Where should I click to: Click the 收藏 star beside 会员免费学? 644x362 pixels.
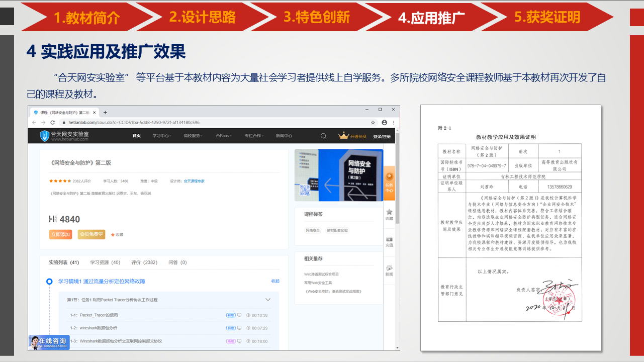113,234
